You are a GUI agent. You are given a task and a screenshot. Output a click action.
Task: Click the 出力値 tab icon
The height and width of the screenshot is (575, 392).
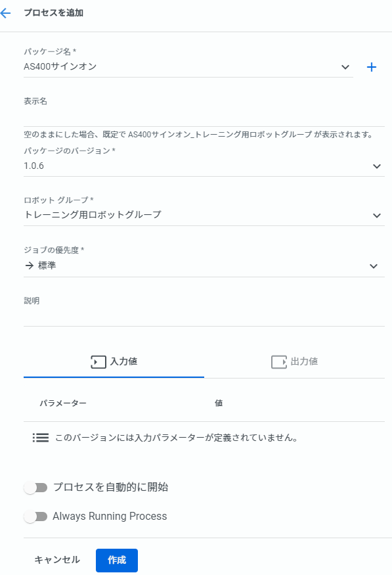(276, 361)
